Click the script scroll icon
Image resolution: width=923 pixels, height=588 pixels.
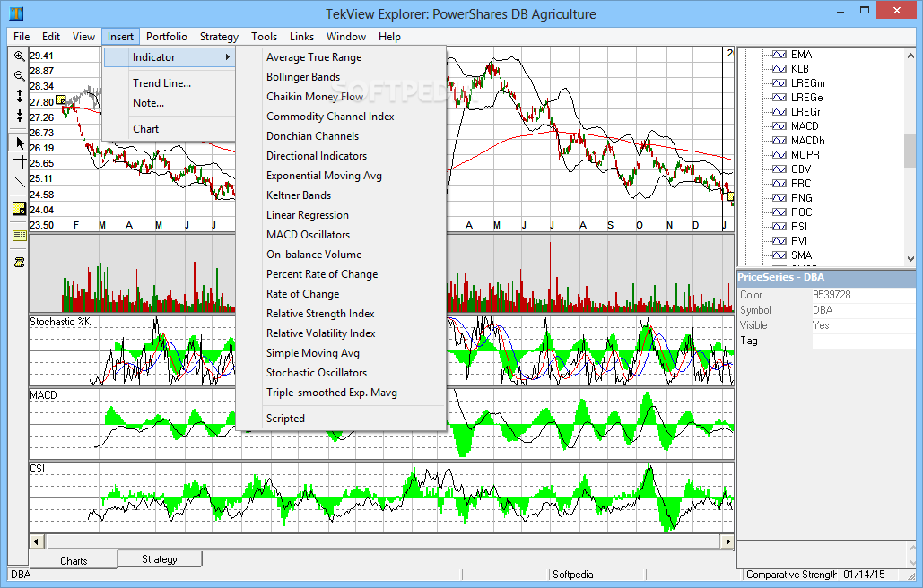[x=20, y=263]
